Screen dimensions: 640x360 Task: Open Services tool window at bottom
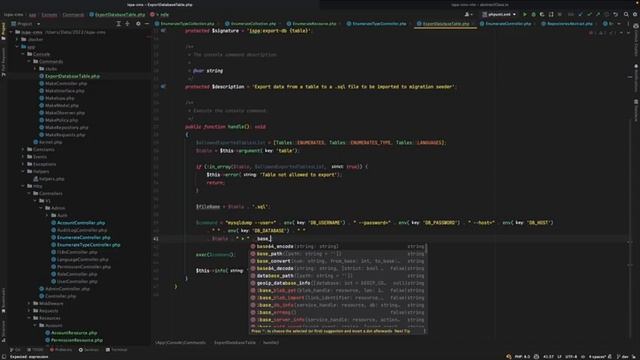(x=88, y=350)
